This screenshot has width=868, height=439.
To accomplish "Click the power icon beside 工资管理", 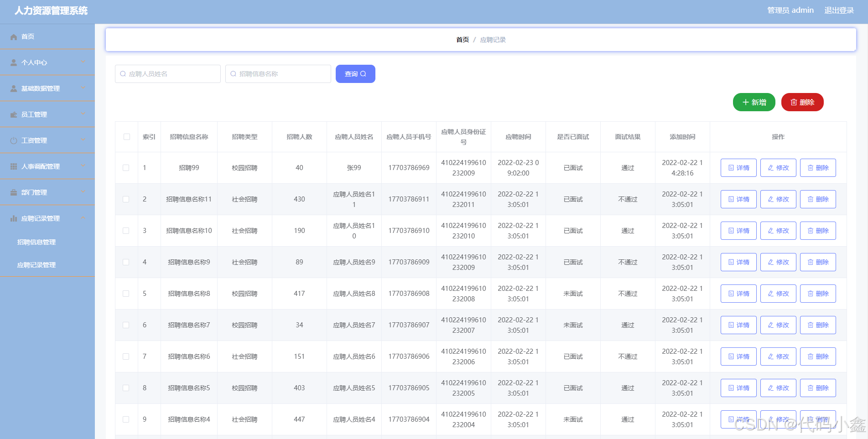I will click(14, 141).
